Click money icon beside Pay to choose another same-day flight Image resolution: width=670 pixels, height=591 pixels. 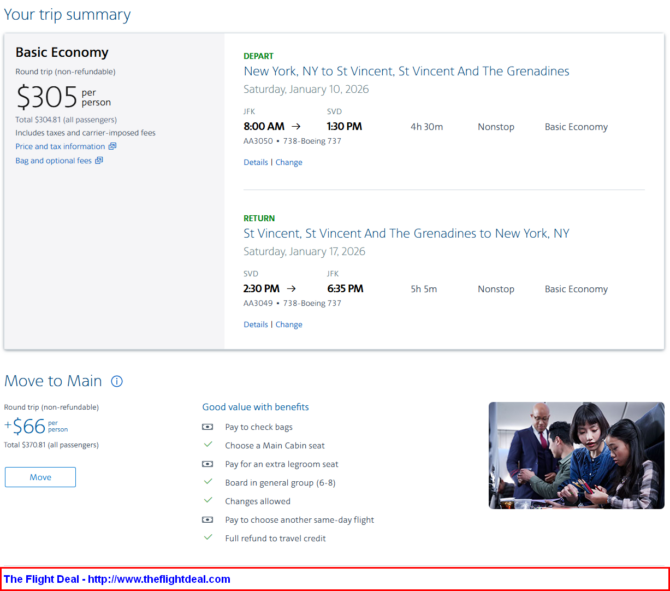point(208,520)
